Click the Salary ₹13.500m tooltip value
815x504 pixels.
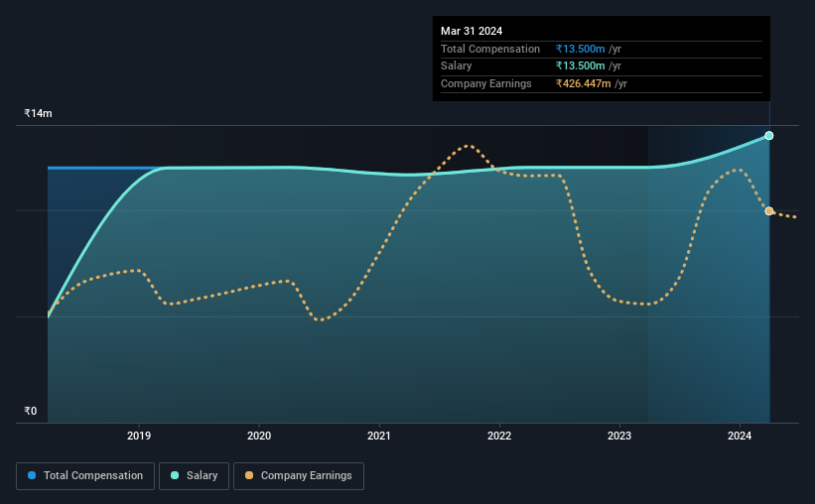point(580,66)
